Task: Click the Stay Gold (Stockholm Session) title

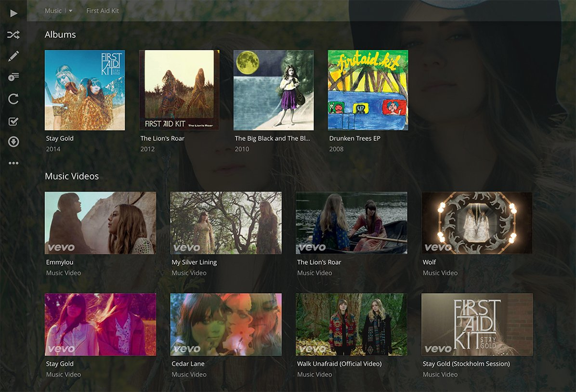Action: coord(467,364)
